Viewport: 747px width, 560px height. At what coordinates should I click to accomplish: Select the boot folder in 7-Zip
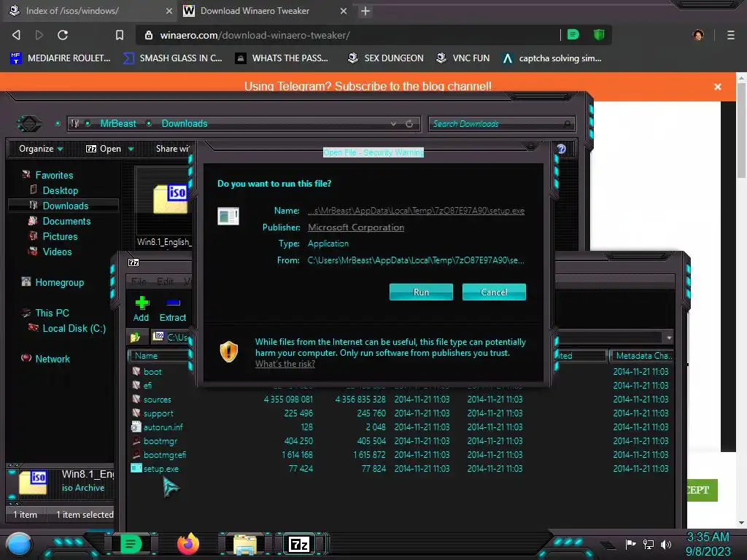(152, 371)
